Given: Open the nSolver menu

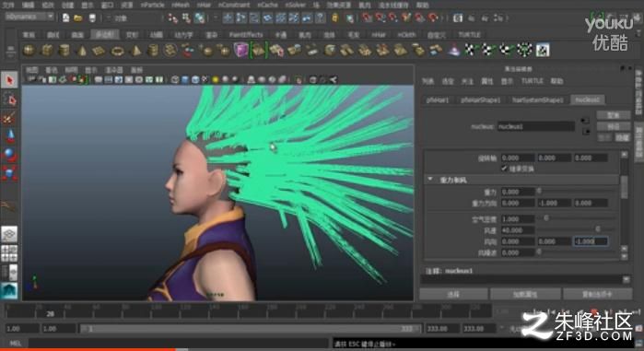Looking at the screenshot, I should point(295,6).
